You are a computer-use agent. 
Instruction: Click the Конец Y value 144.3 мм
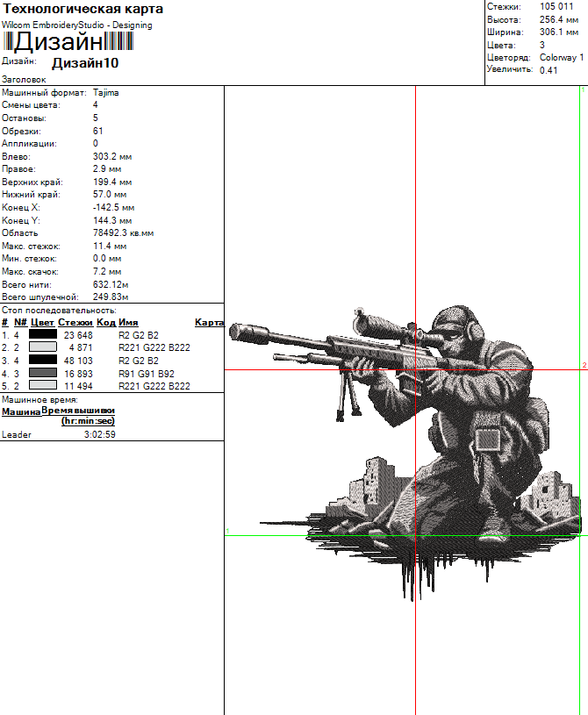[112, 220]
